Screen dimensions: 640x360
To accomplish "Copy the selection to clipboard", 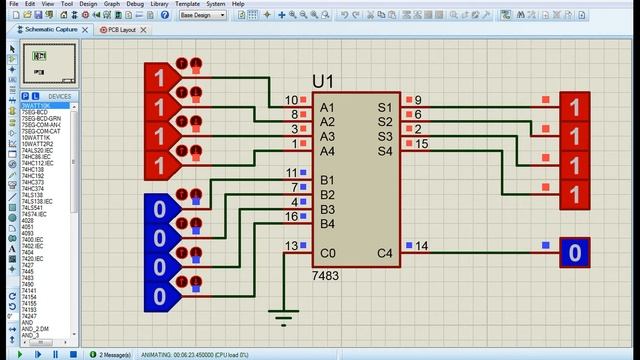I will (x=381, y=15).
